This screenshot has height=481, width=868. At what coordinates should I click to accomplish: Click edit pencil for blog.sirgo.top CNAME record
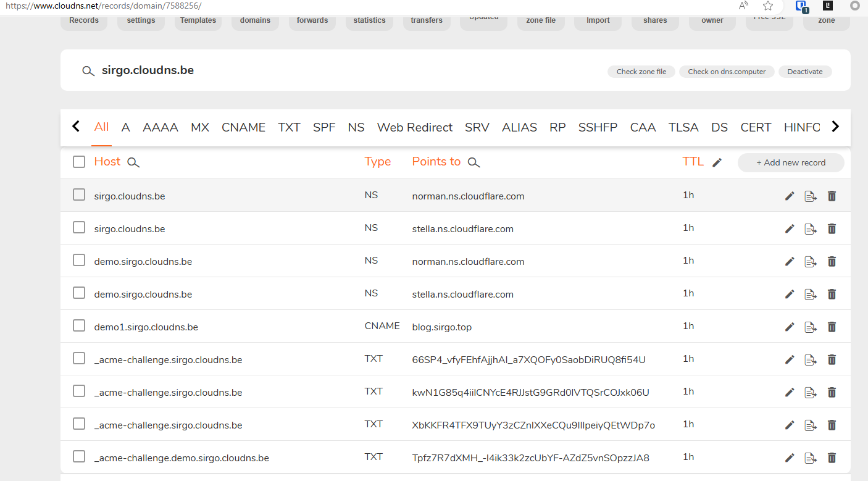789,327
